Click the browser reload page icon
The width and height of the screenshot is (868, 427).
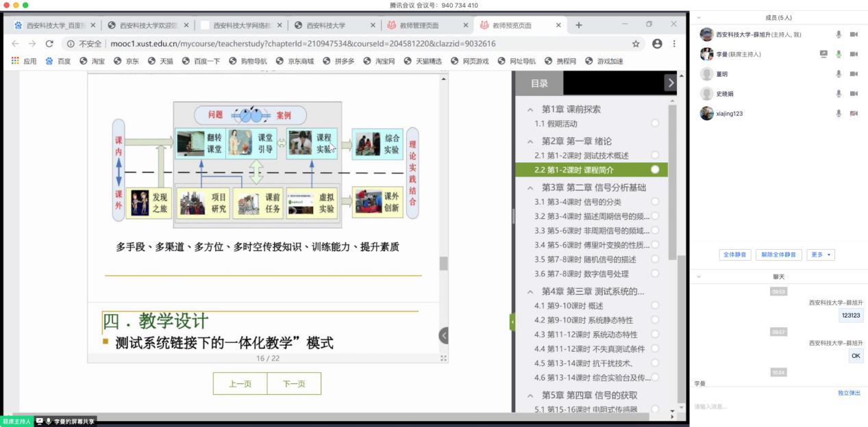pos(49,44)
